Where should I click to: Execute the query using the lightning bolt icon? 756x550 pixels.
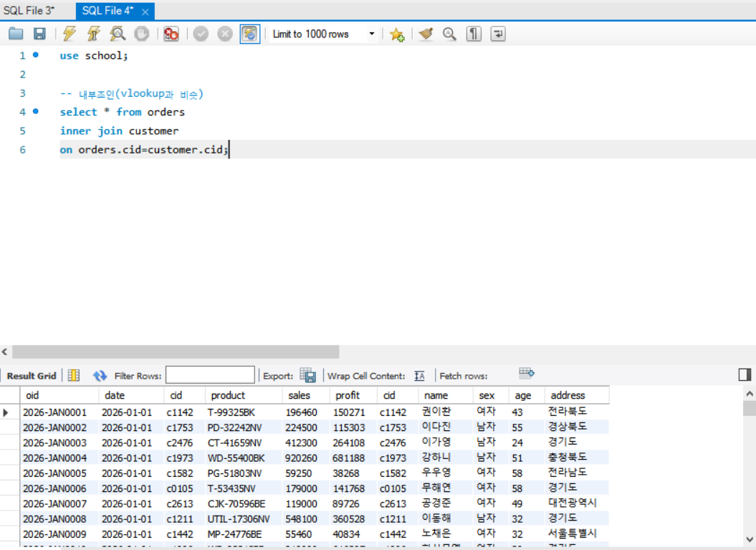70,34
